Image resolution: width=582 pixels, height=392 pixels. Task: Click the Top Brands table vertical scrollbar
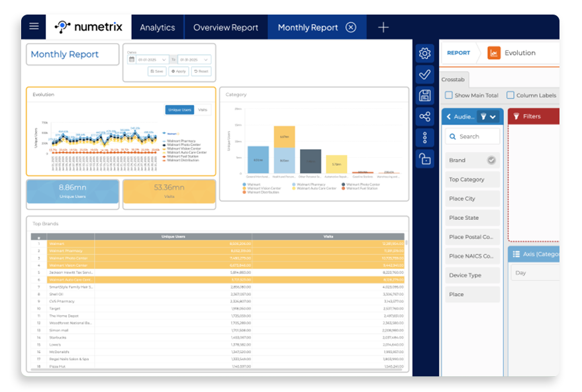(407, 243)
